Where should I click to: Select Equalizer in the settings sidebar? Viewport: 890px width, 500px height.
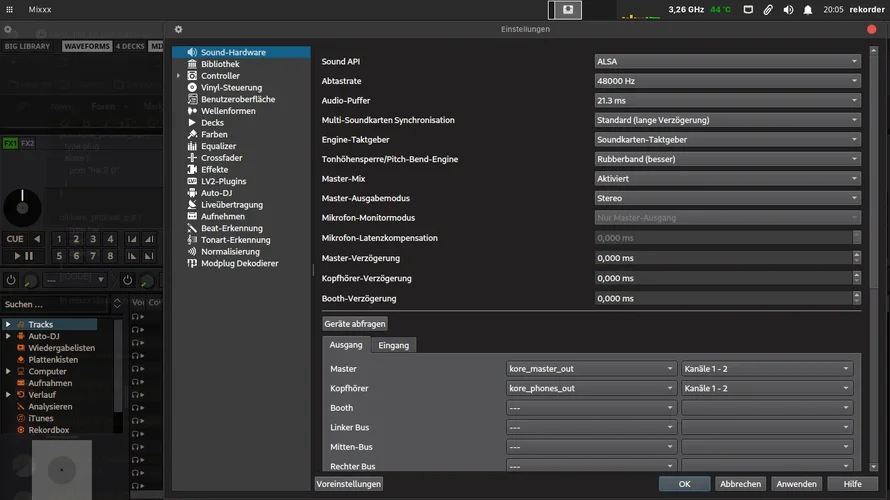point(218,146)
